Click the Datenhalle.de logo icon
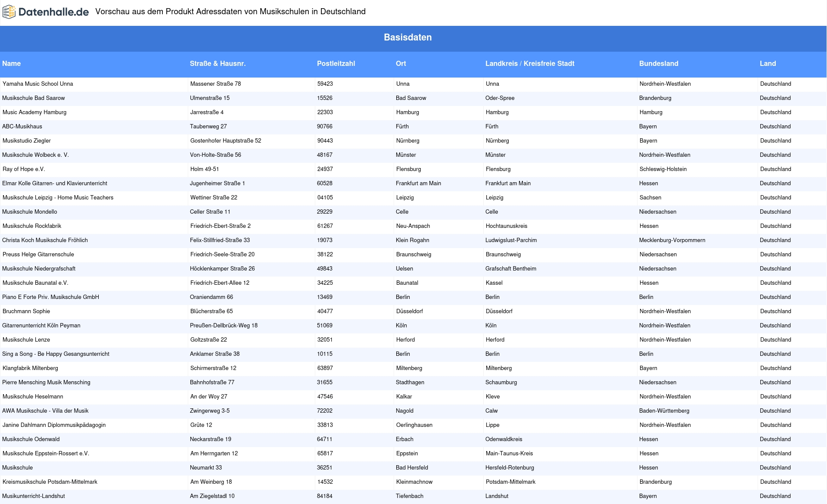 point(9,12)
